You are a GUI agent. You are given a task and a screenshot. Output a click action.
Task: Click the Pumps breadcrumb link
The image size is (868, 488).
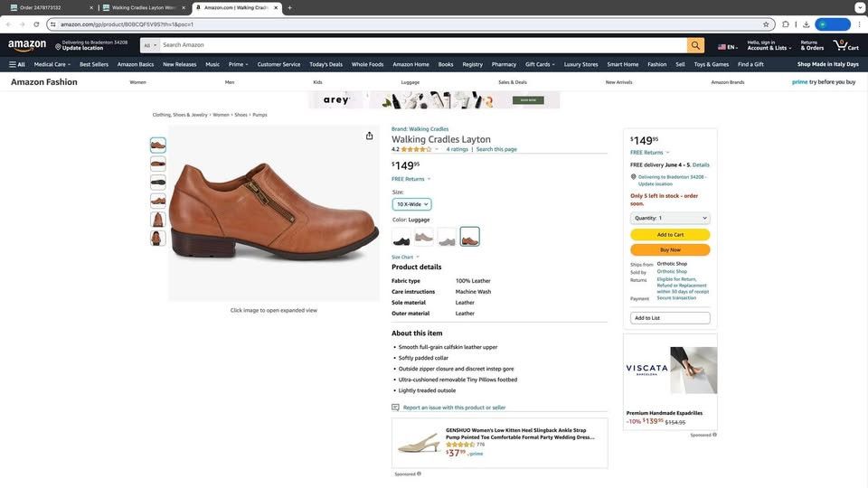point(259,115)
